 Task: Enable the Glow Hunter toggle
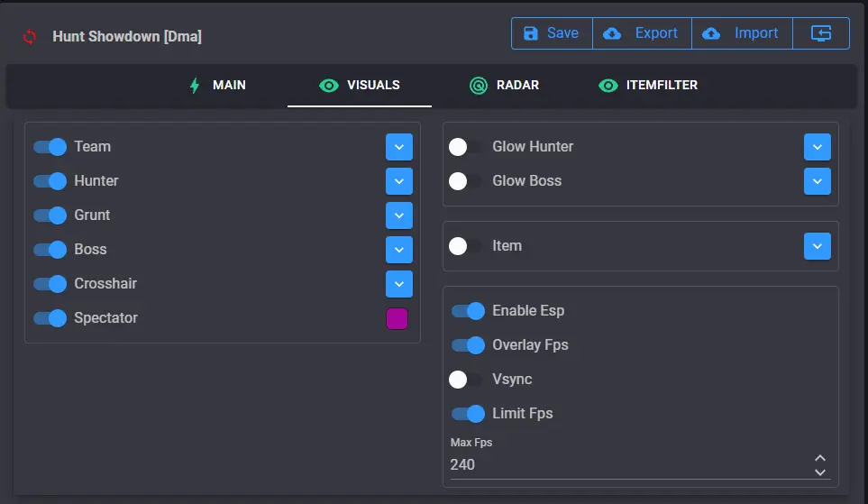pos(466,147)
